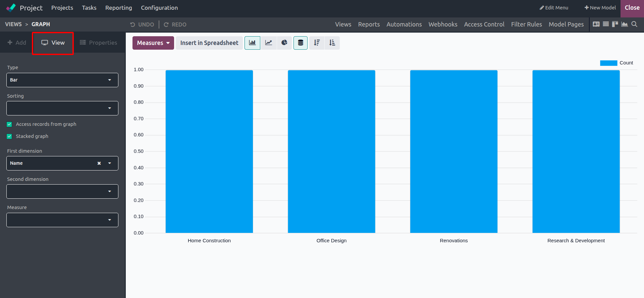Image resolution: width=644 pixels, height=298 pixels.
Task: Open the Measures dropdown button
Action: pos(153,43)
